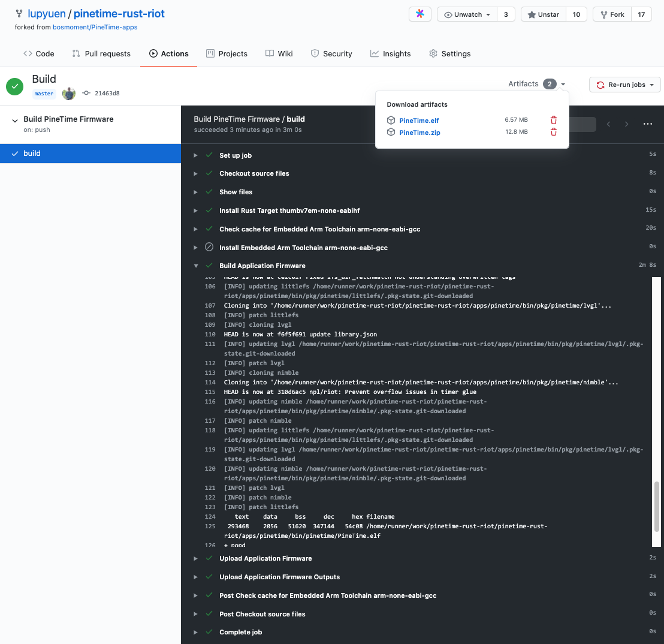Collapse the Build PineTime Firmware workflow group

15,120
